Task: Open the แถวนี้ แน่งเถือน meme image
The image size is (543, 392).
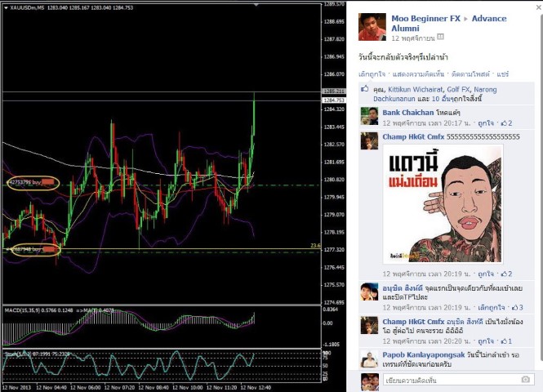Action: tap(443, 204)
